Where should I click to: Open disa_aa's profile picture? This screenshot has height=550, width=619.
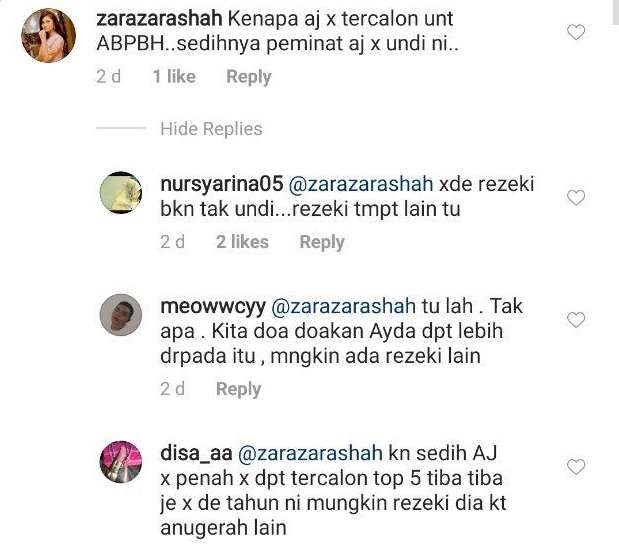pos(121,462)
